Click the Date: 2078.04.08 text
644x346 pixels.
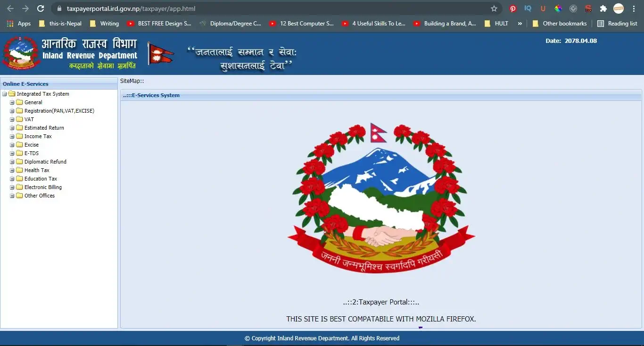[x=571, y=41]
